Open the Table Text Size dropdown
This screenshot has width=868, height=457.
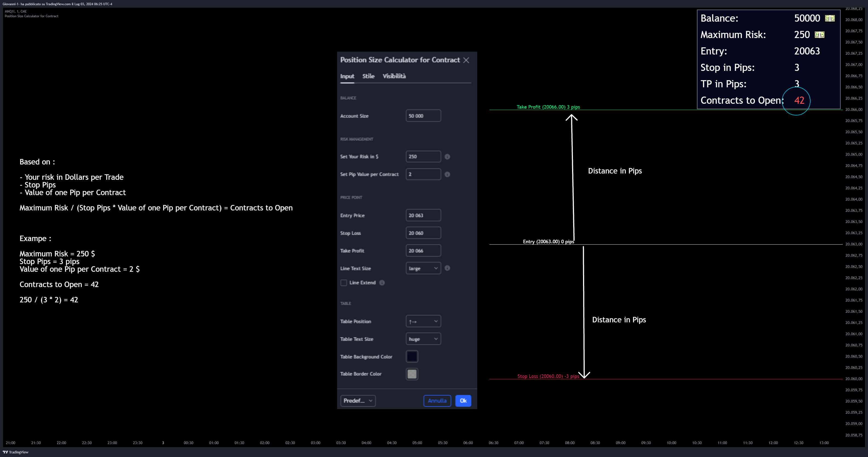(x=423, y=339)
